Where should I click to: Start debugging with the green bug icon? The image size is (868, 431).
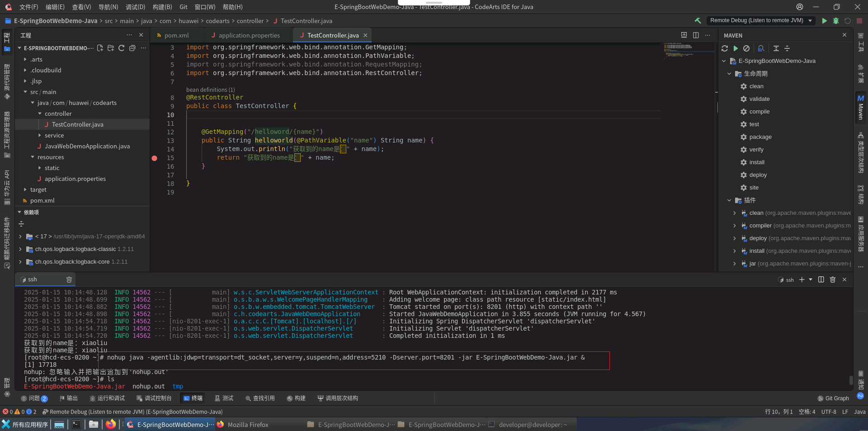tap(836, 21)
